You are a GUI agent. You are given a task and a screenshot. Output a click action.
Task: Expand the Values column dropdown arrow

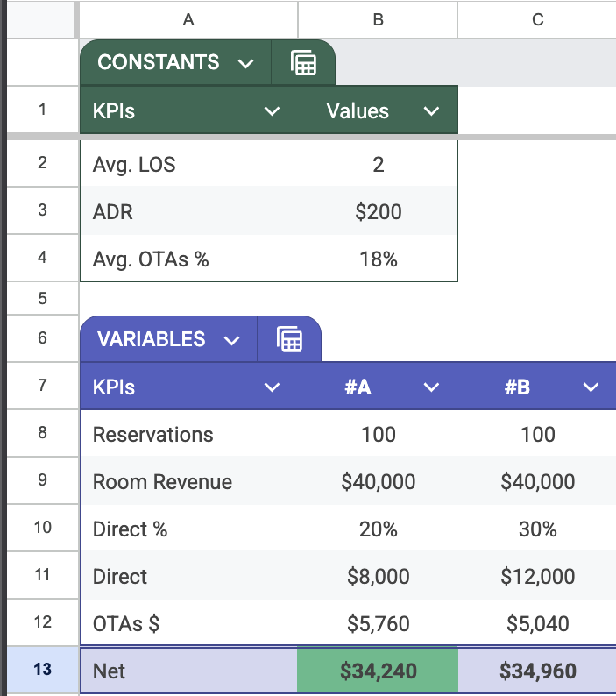click(x=430, y=111)
